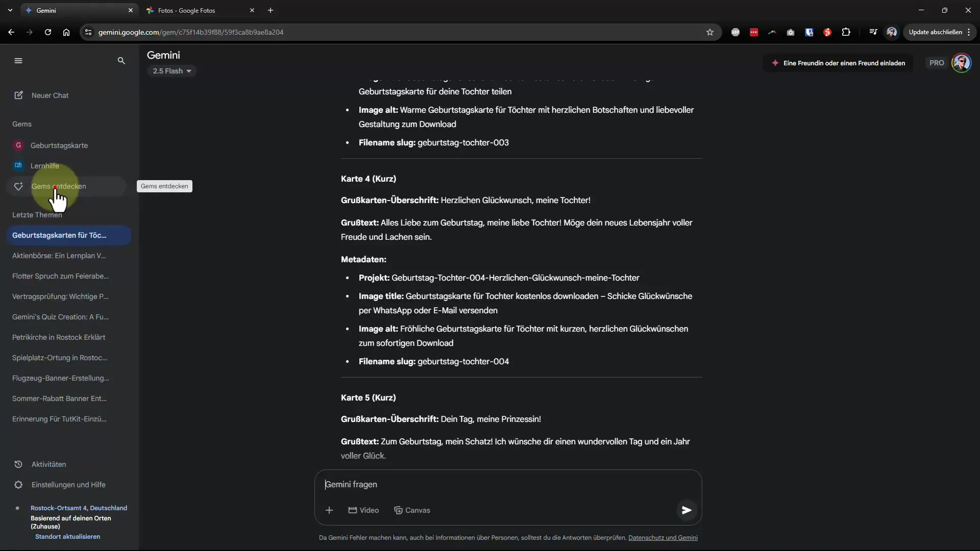The image size is (980, 551).
Task: Click the Gemini title heading
Action: coord(163,55)
